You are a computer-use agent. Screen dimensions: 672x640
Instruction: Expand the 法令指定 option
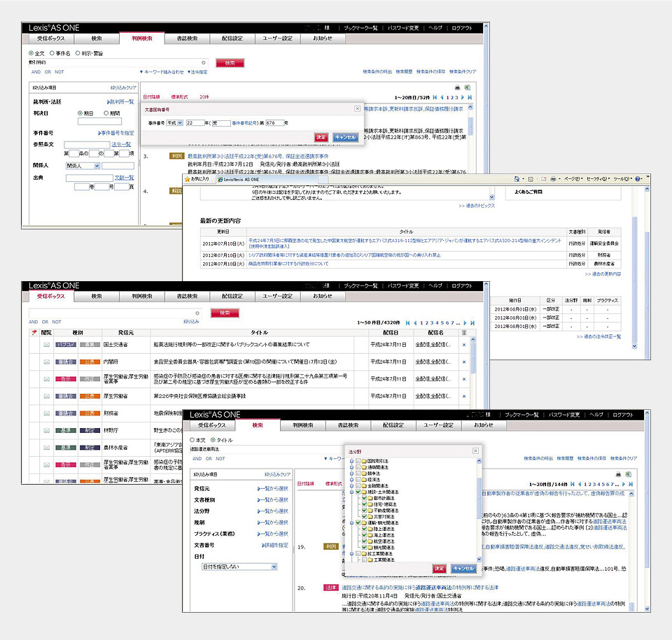coord(197,72)
